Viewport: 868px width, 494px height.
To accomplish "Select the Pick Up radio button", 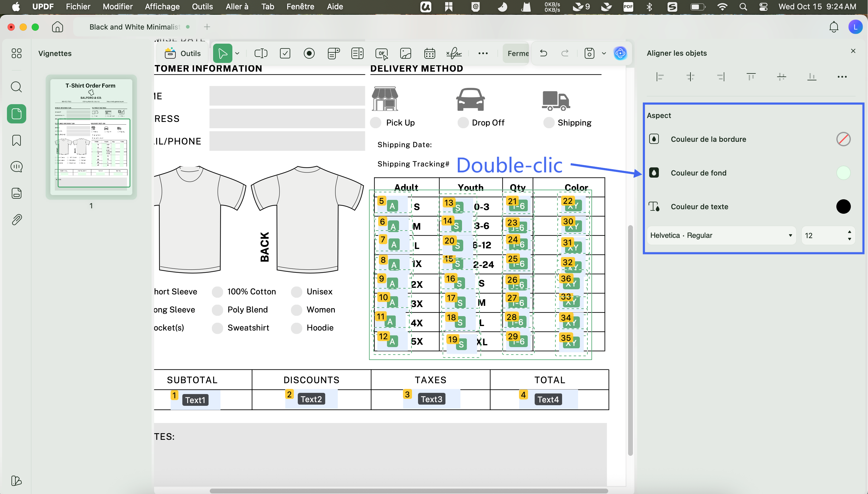I will tap(376, 123).
